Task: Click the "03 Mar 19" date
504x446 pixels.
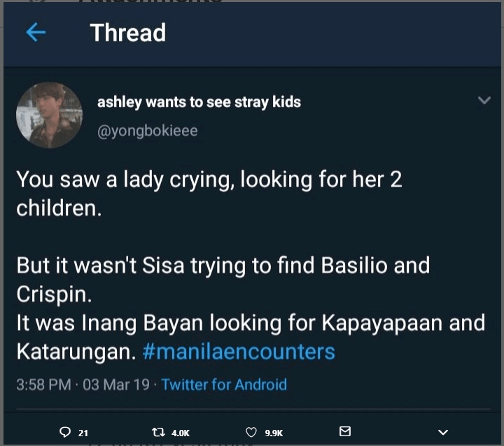Action: [116, 384]
